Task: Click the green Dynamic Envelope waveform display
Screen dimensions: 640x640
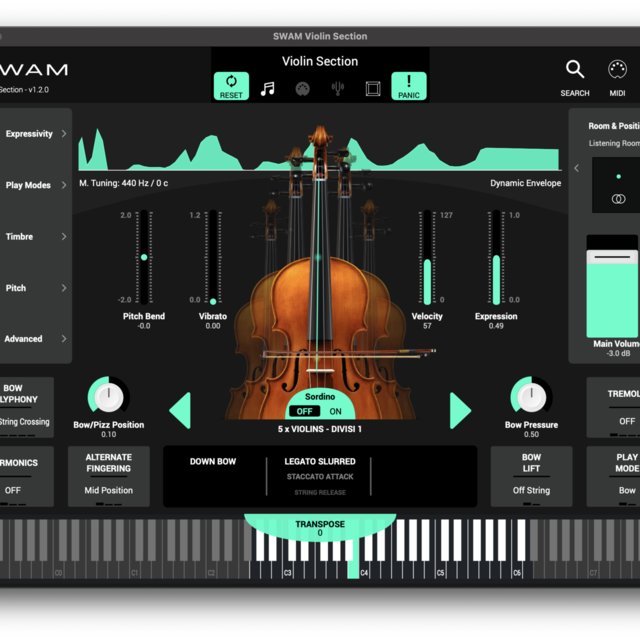Action: point(318,149)
